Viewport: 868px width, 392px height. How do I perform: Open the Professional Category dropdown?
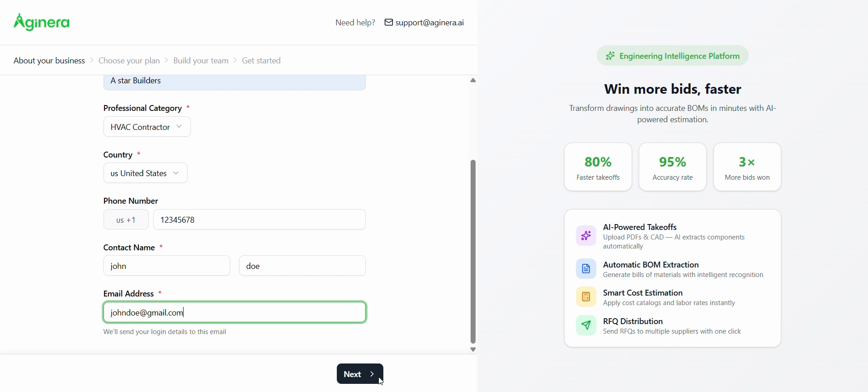pos(147,127)
